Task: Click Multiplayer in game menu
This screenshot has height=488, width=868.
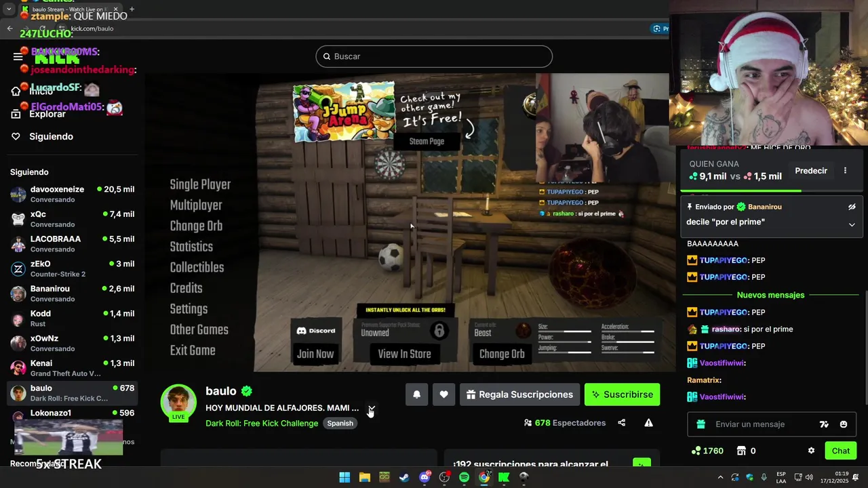Action: click(196, 205)
